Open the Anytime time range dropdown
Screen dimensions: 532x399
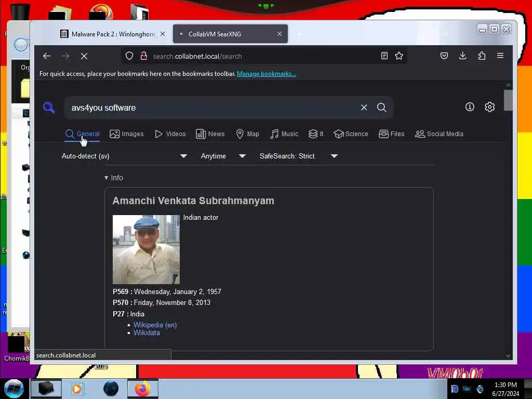[x=223, y=156]
